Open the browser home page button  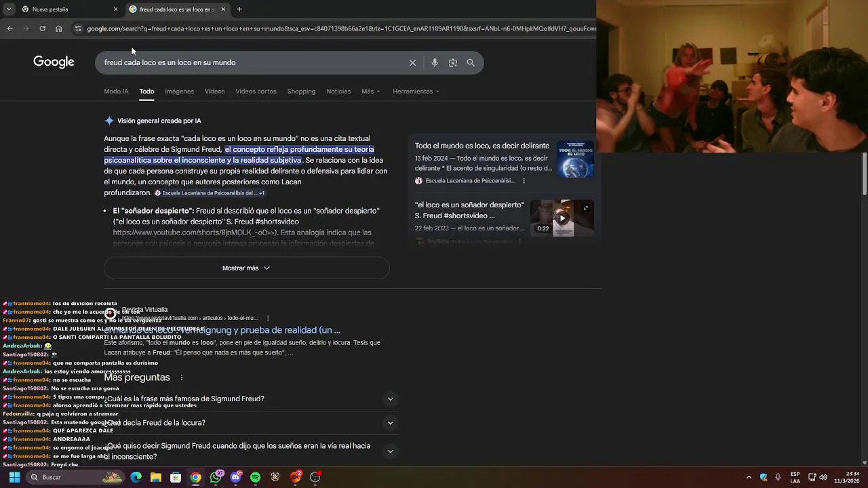click(58, 28)
